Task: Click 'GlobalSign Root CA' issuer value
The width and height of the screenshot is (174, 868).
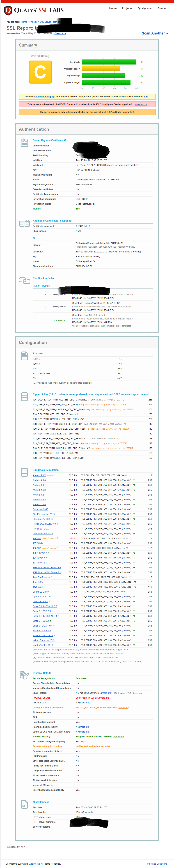Action: click(86, 261)
